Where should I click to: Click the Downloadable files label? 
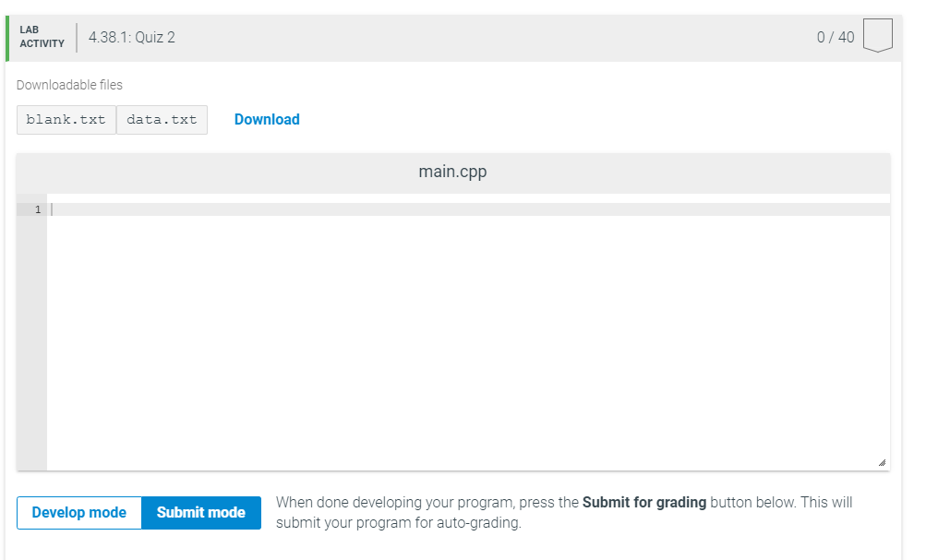[x=69, y=85]
